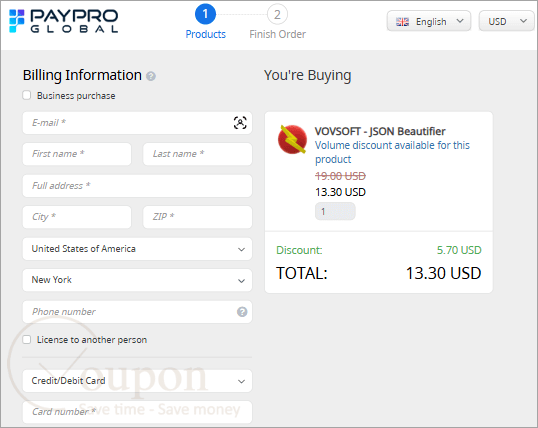Click the You're Buying heading
Image resolution: width=538 pixels, height=428 pixels.
307,76
